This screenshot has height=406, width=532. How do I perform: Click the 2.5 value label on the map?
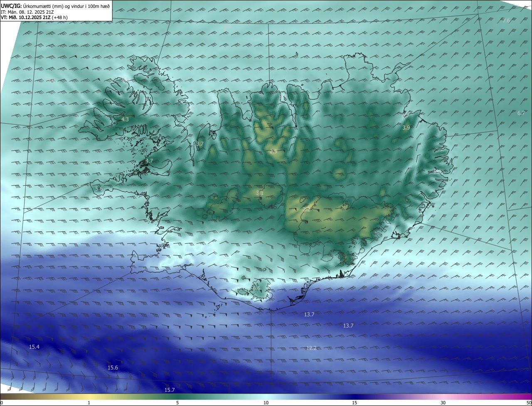(273, 151)
